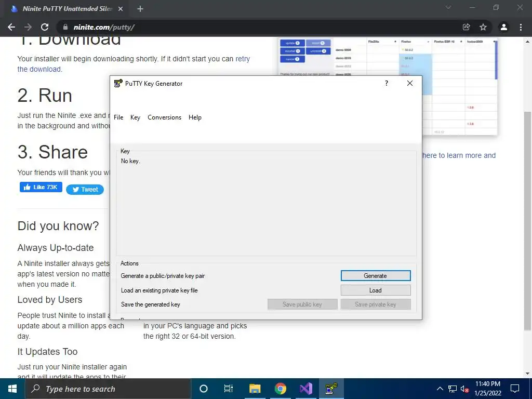The image size is (532, 399).
Task: Open File Explorer from taskbar
Action: coord(255,389)
